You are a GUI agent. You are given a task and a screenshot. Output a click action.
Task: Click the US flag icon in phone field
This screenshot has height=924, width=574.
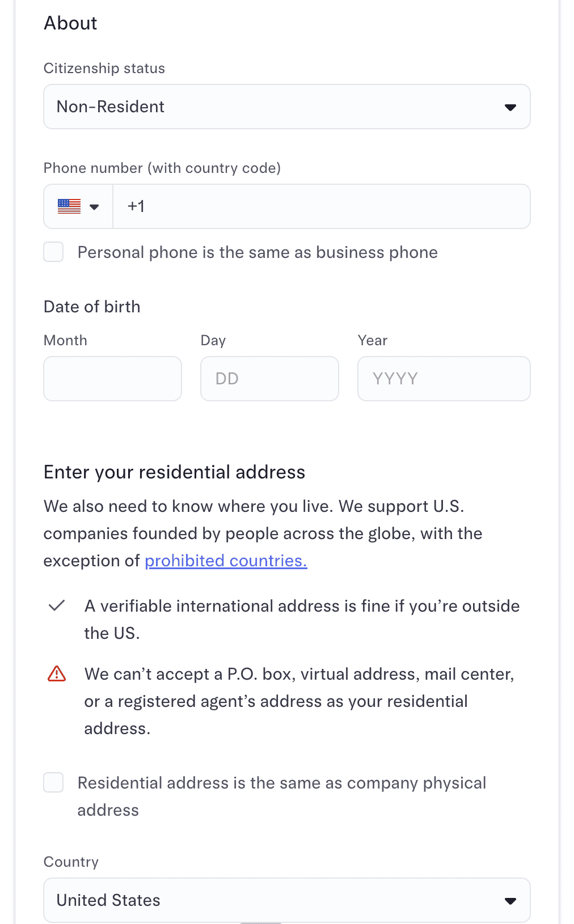[x=69, y=206]
